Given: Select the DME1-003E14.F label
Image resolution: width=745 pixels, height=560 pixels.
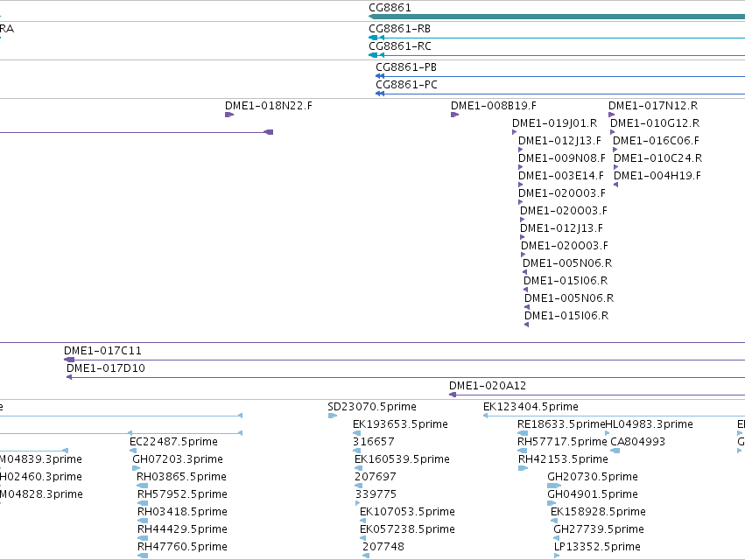Looking at the screenshot, I should click(560, 176).
